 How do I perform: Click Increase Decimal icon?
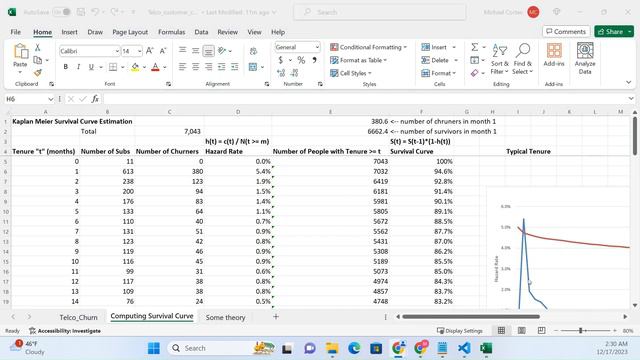click(x=281, y=73)
